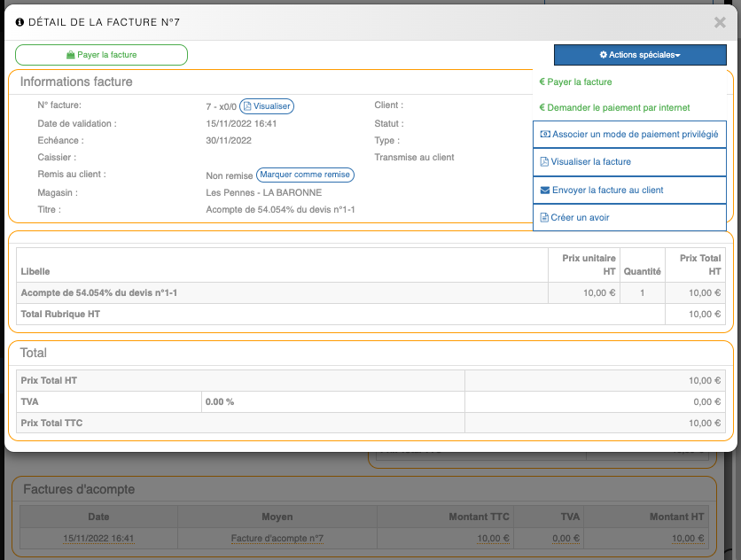
Task: Click the Libelle column header
Action: coord(35,270)
